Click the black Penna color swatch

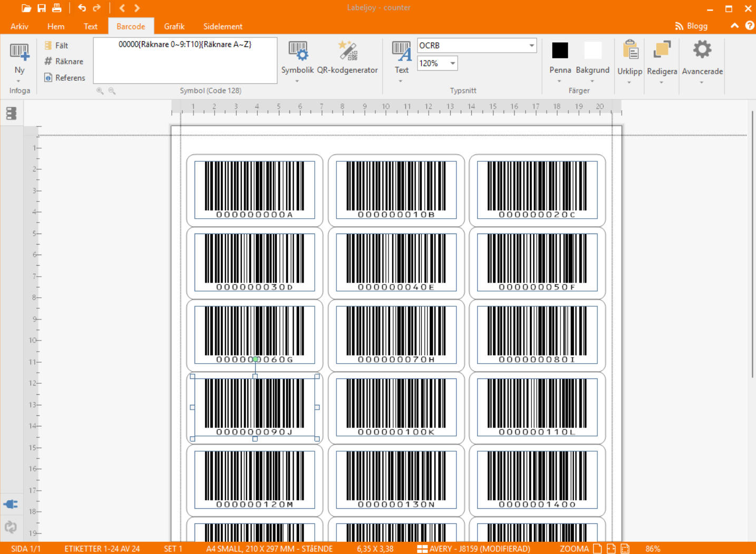[x=560, y=51]
